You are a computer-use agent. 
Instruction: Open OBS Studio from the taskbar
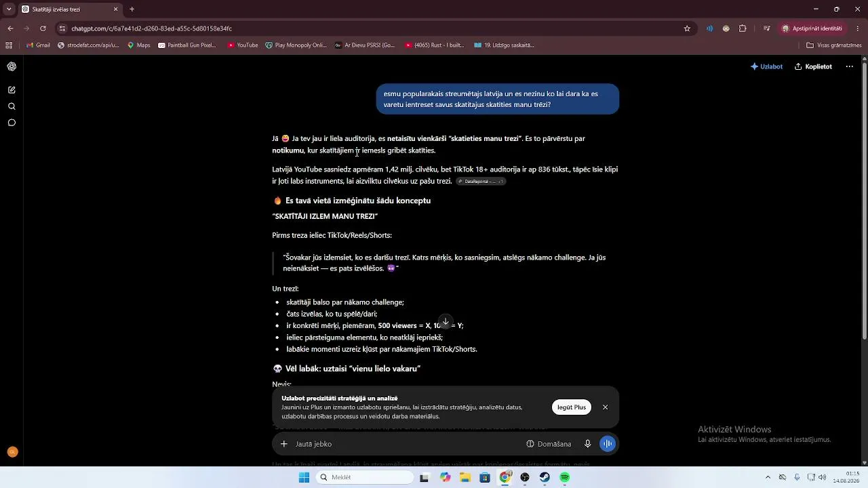(525, 477)
